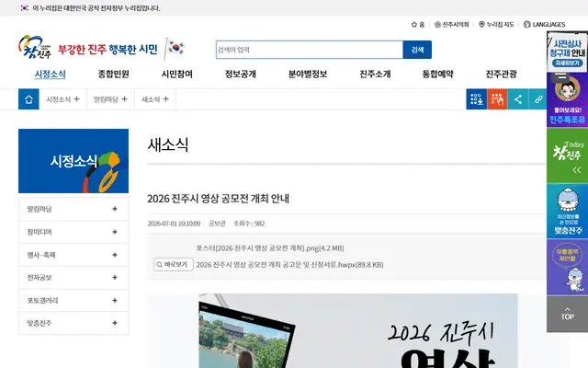
Task: Visit the 진주시의회 link
Action: click(x=451, y=25)
